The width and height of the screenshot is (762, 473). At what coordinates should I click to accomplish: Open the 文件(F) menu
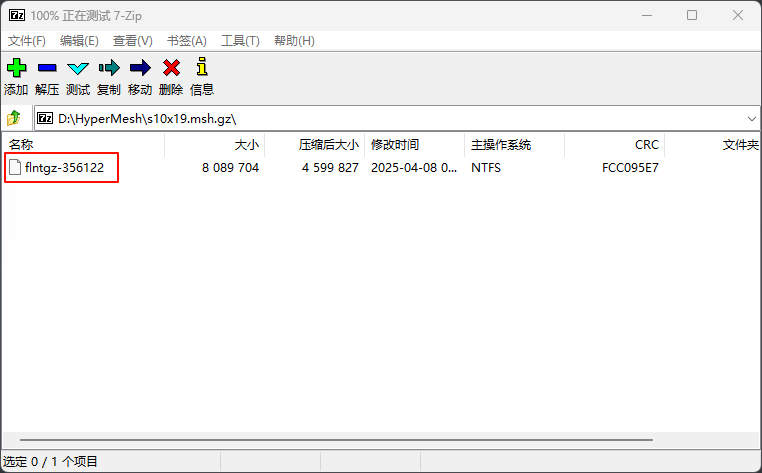pos(27,41)
